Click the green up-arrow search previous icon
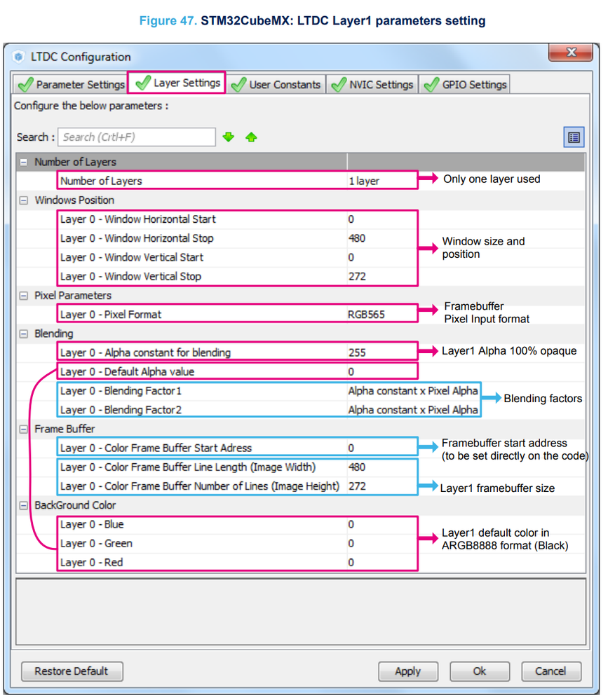Screen dimensions: 608x700 coord(251,137)
